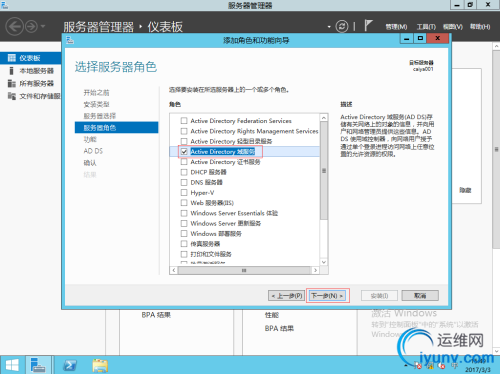
Task: Open 性能 in dashboard tile
Action: click(x=272, y=315)
